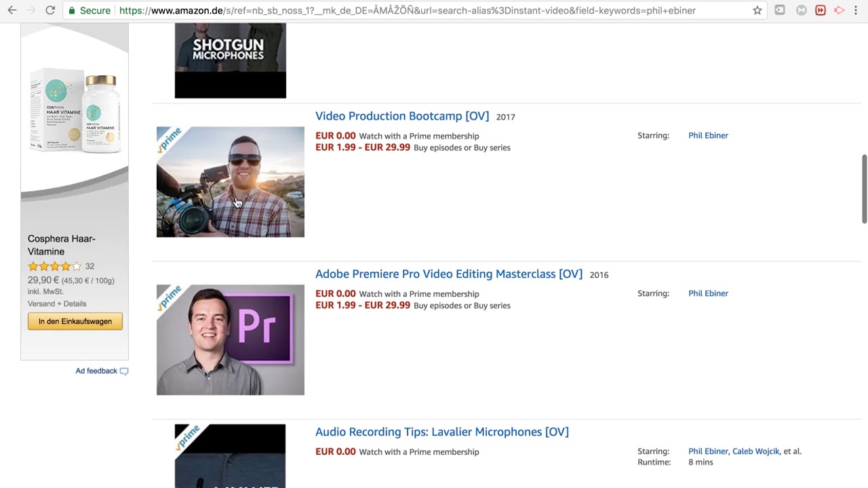
Task: Click the Cosphera Haar Vitamine product image
Action: (x=75, y=112)
